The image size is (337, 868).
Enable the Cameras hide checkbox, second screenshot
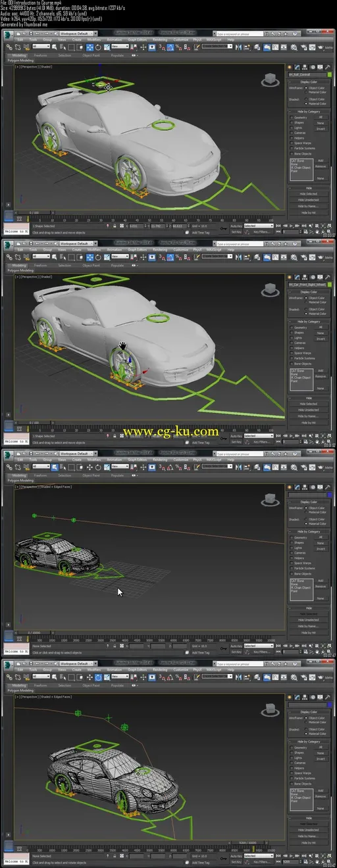292,343
